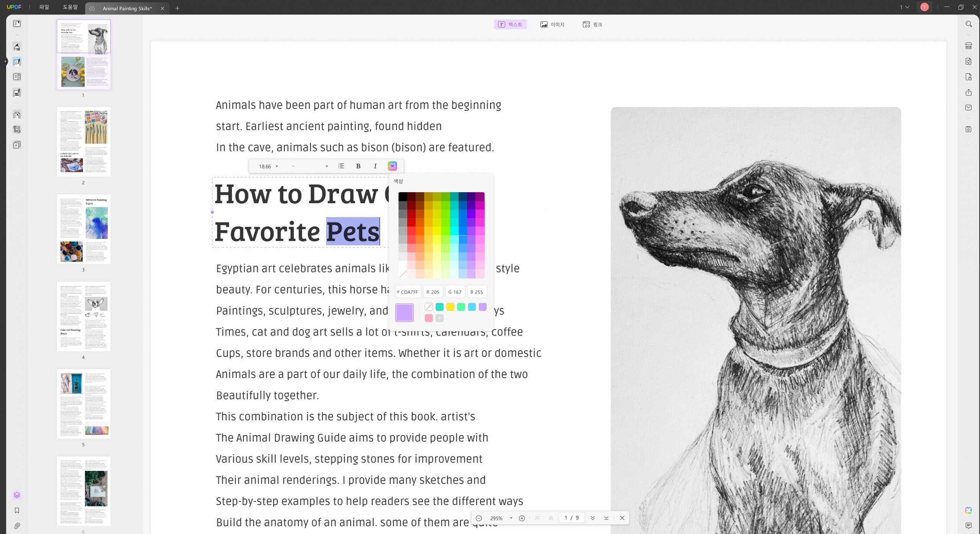Open the attachments paperclip icon
The width and height of the screenshot is (980, 534).
point(17,526)
